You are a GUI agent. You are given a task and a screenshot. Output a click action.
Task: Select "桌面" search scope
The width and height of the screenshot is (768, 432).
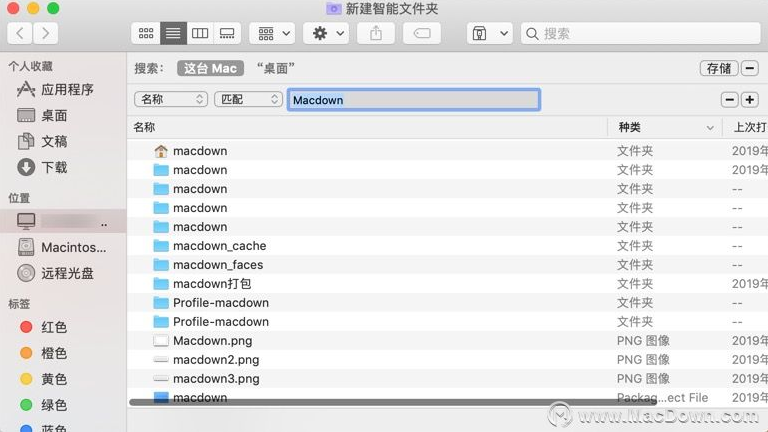(276, 68)
